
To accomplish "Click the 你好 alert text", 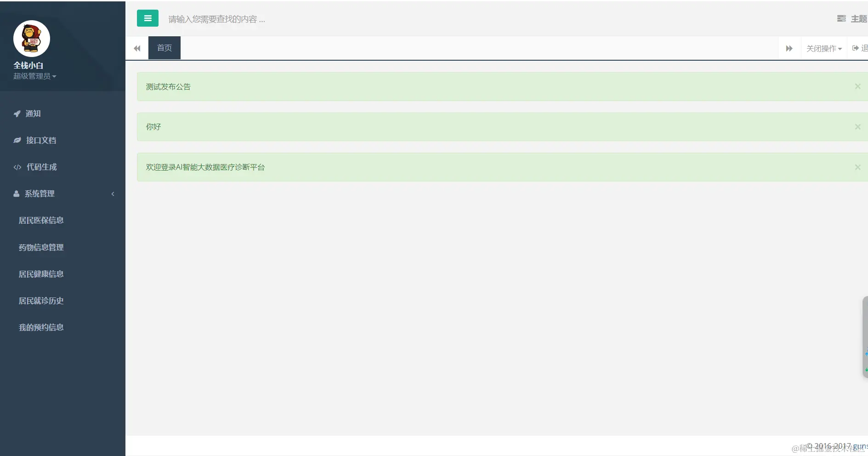I will tap(153, 126).
